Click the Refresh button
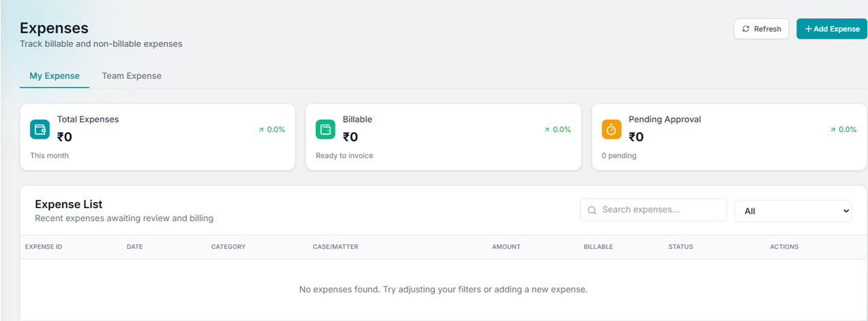 [x=761, y=29]
